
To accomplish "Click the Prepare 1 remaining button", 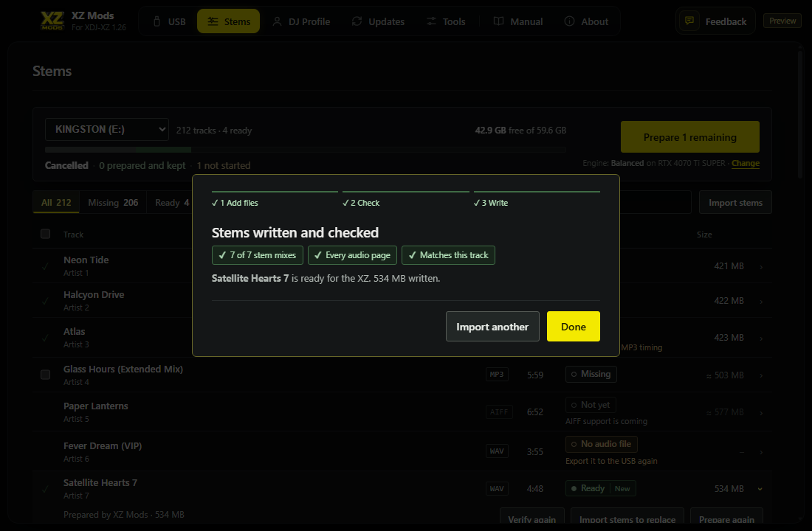I will point(689,137).
